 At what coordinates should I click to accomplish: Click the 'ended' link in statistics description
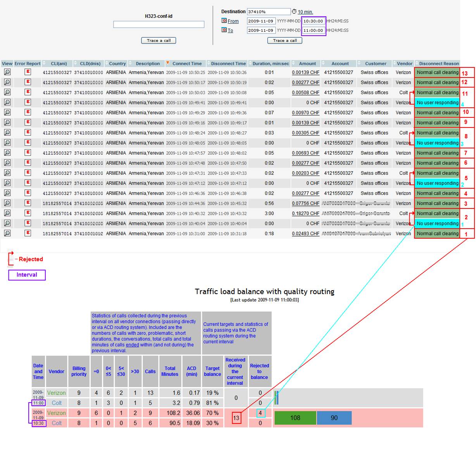pos(132,345)
